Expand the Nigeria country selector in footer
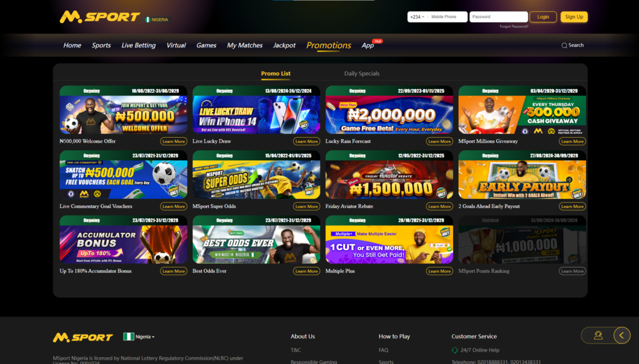 click(144, 337)
